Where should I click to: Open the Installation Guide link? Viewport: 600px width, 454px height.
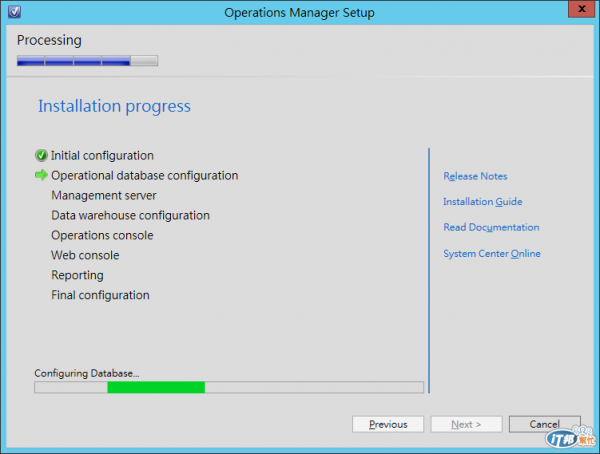(482, 202)
